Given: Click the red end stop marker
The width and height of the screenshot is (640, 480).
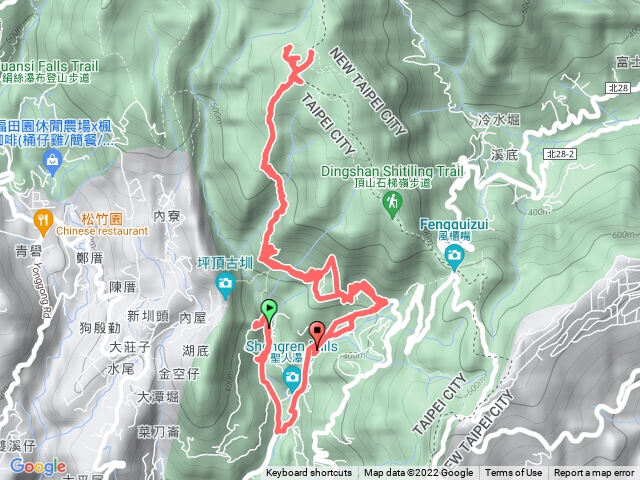Looking at the screenshot, I should [x=317, y=335].
